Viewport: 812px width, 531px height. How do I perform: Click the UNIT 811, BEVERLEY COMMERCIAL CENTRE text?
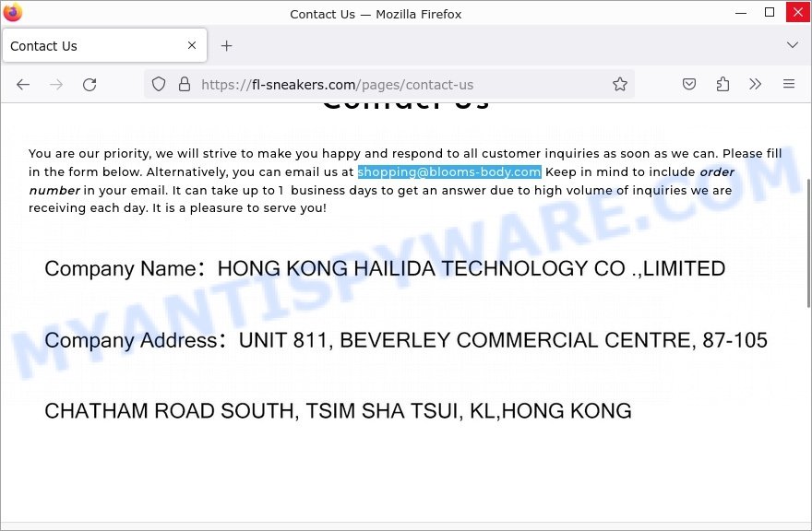[464, 340]
